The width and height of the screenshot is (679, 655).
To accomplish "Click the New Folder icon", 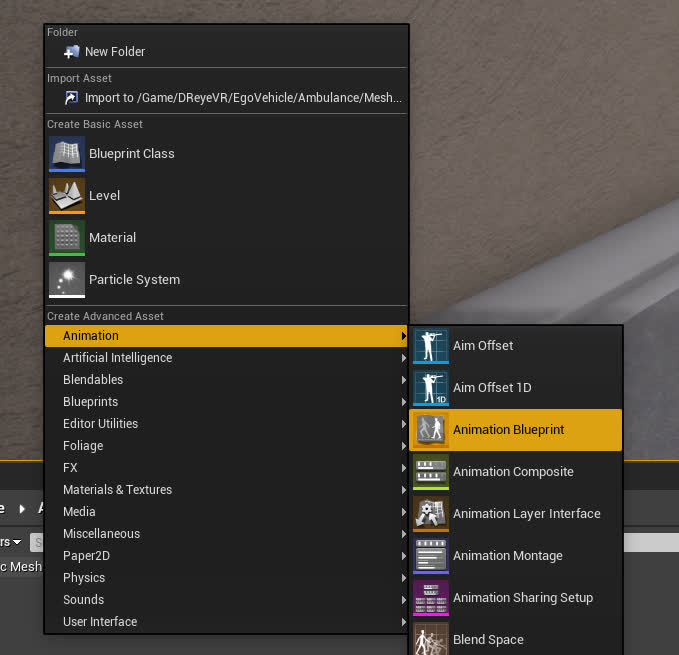I will coord(71,52).
